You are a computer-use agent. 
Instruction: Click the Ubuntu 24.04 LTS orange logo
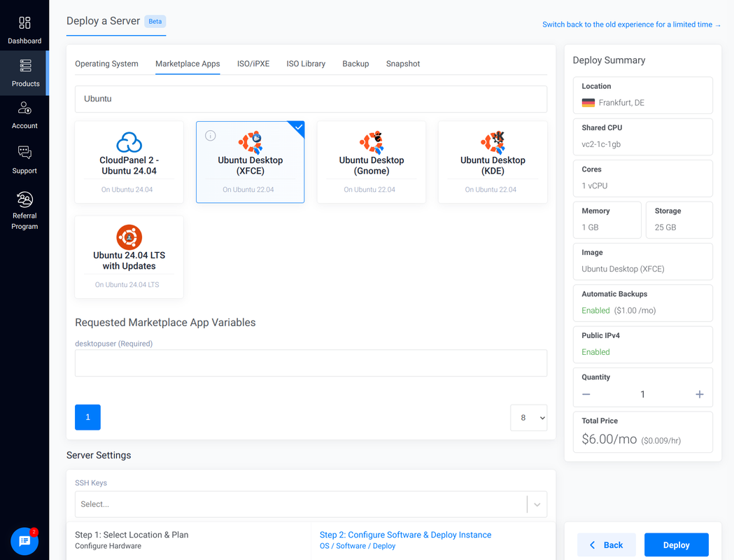[129, 237]
